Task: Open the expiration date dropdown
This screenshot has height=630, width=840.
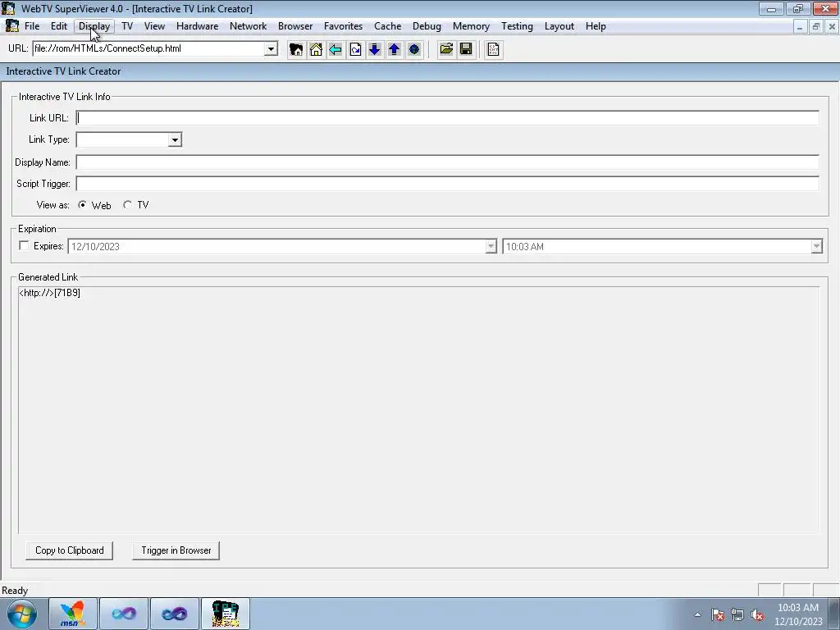Action: pos(491,246)
